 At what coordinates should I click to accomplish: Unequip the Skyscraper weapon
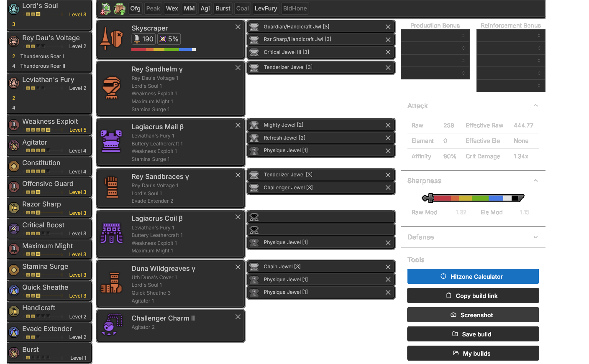tap(238, 27)
